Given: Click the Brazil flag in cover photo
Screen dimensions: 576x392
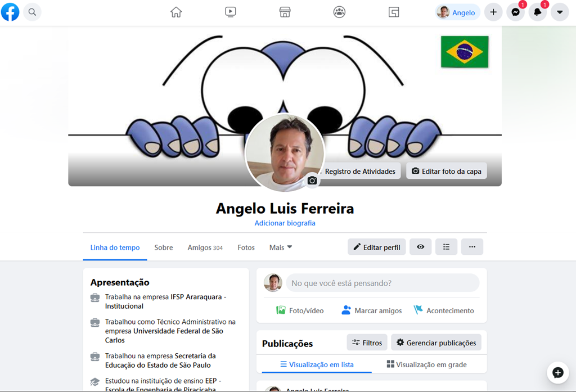Looking at the screenshot, I should [x=465, y=52].
